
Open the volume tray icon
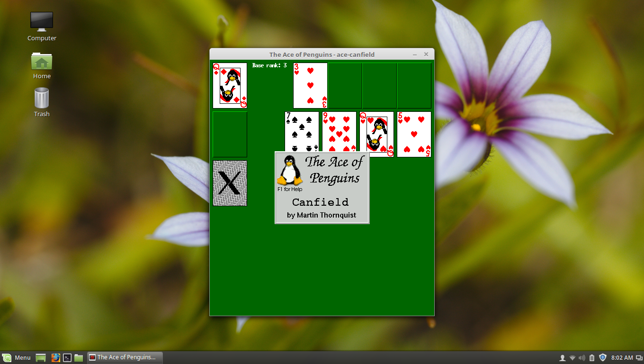pos(582,358)
